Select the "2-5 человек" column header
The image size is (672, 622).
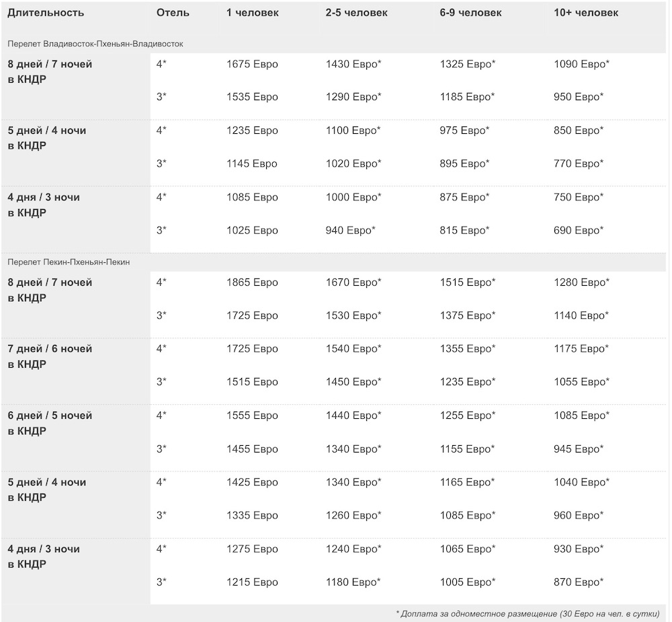[357, 13]
